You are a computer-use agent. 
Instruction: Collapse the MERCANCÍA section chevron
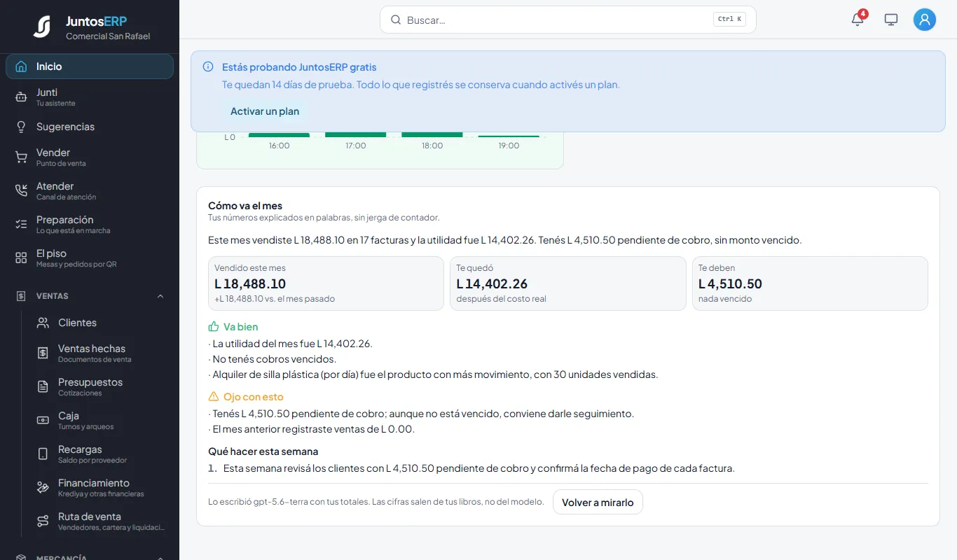tap(160, 557)
